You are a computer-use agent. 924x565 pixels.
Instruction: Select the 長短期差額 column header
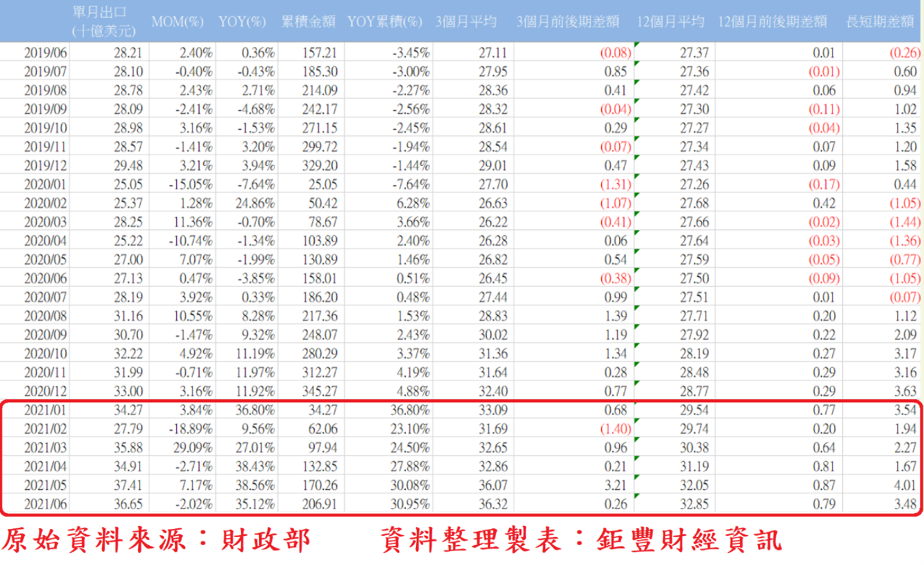coord(880,22)
